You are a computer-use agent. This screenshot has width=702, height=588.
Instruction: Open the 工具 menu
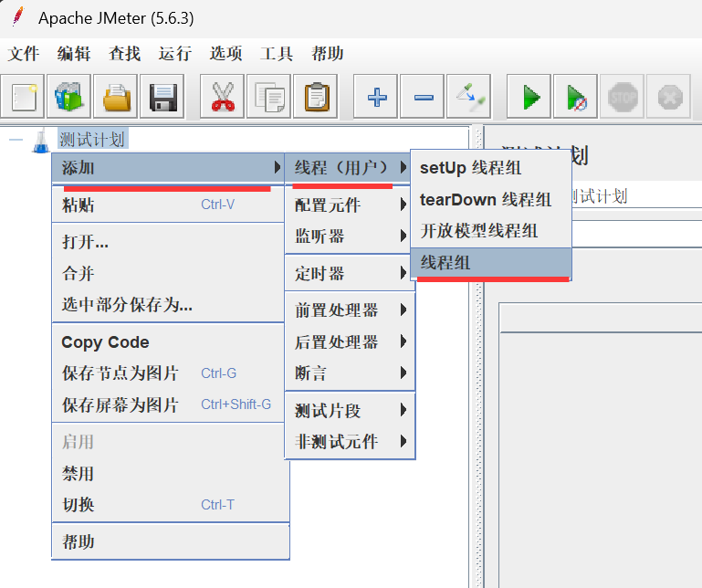[x=277, y=54]
